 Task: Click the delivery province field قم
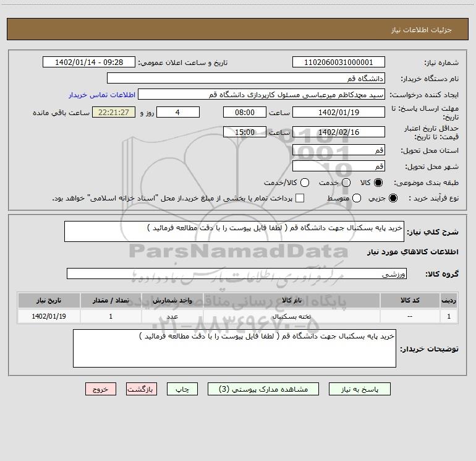(x=339, y=150)
